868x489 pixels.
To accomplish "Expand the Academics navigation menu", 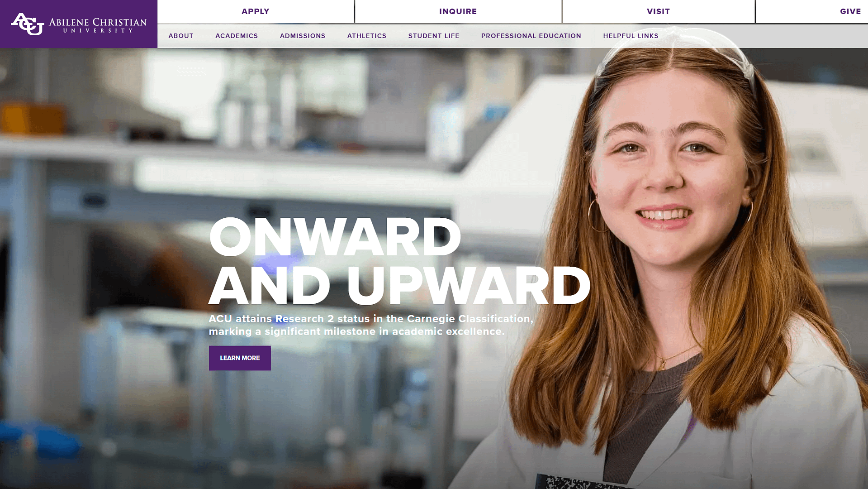I will pos(237,36).
